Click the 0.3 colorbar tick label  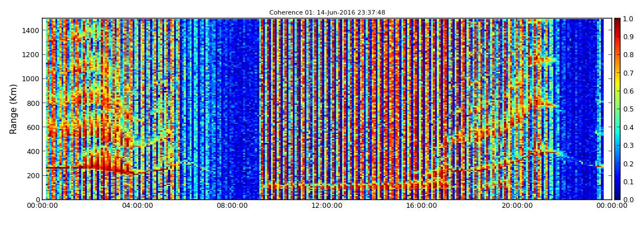coord(628,146)
